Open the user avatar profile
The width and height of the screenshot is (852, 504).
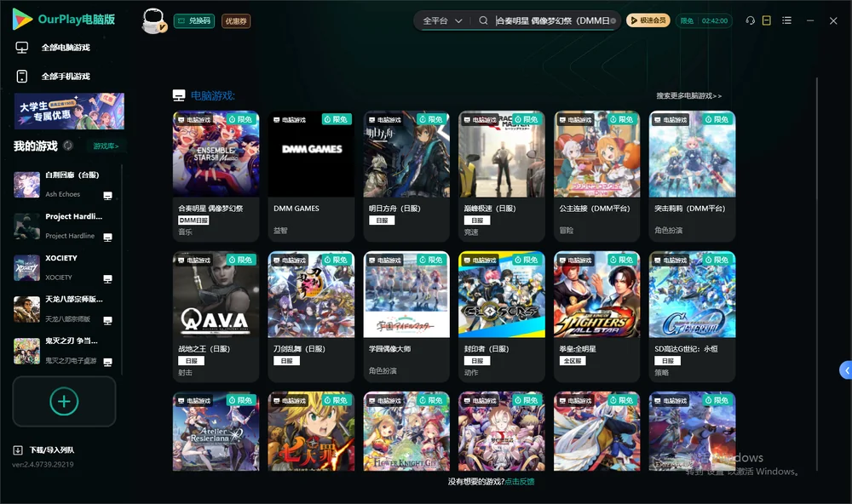pos(153,21)
